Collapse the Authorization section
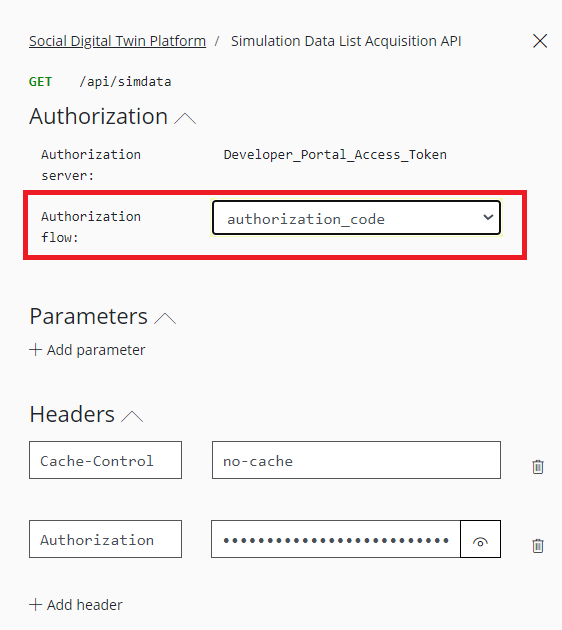Screen dimensions: 562x630 [x=185, y=119]
